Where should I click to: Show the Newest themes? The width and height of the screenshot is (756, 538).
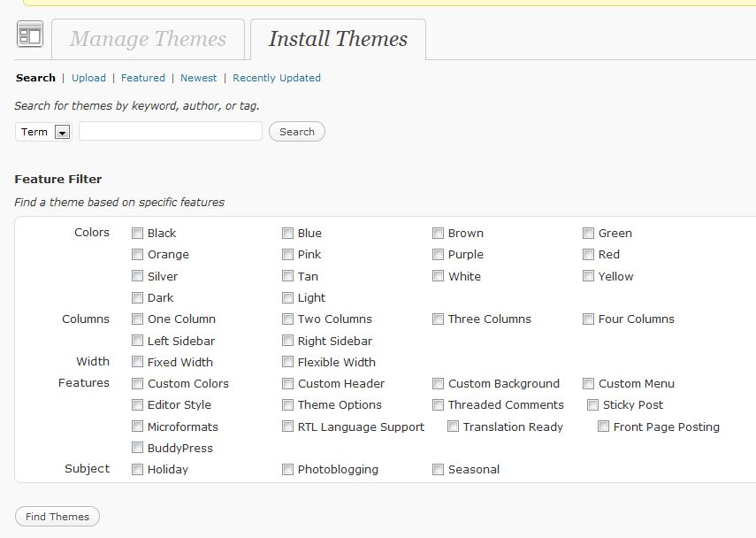point(198,78)
